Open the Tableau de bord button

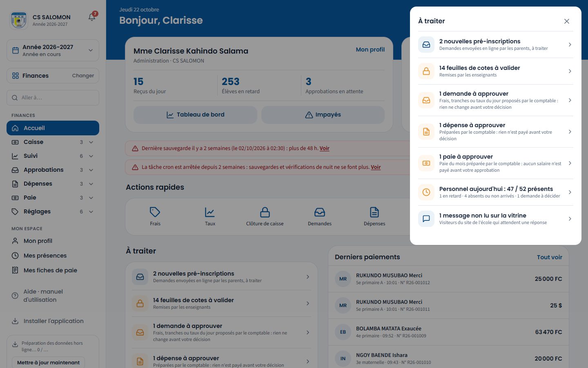click(x=195, y=115)
